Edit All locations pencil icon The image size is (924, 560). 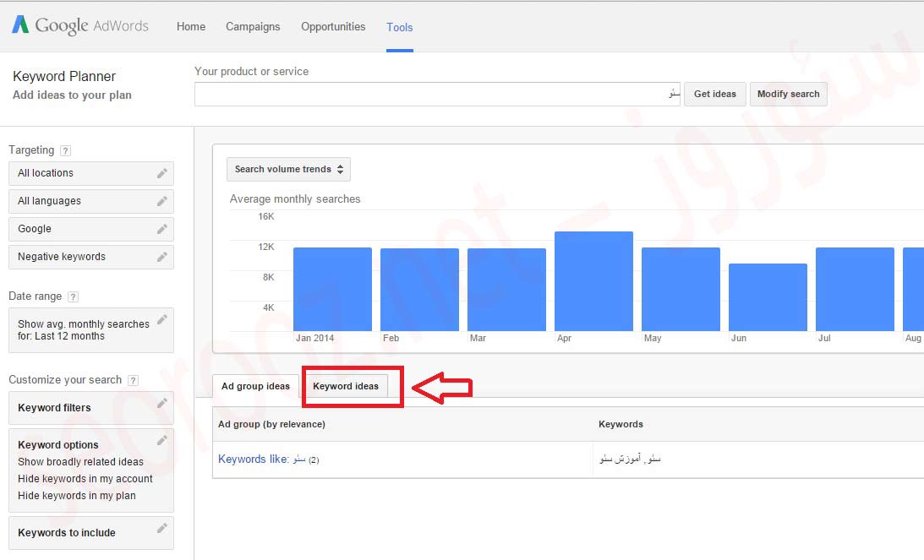162,173
